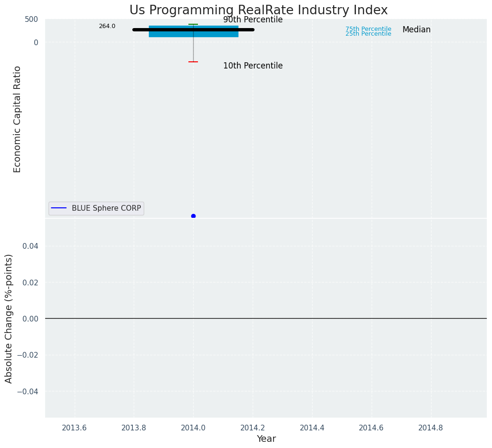Click the blue interquartile range box
Image resolution: width=492 pixels, height=448 pixels.
click(x=219, y=34)
